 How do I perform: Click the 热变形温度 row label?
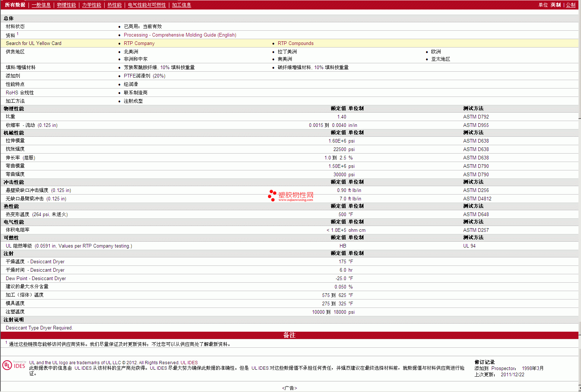coord(37,214)
